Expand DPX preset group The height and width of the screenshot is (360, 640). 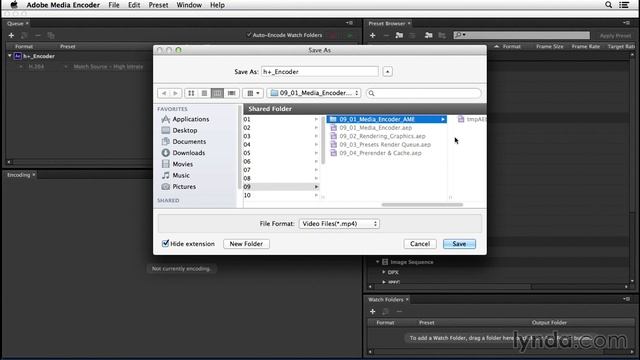tap(384, 272)
